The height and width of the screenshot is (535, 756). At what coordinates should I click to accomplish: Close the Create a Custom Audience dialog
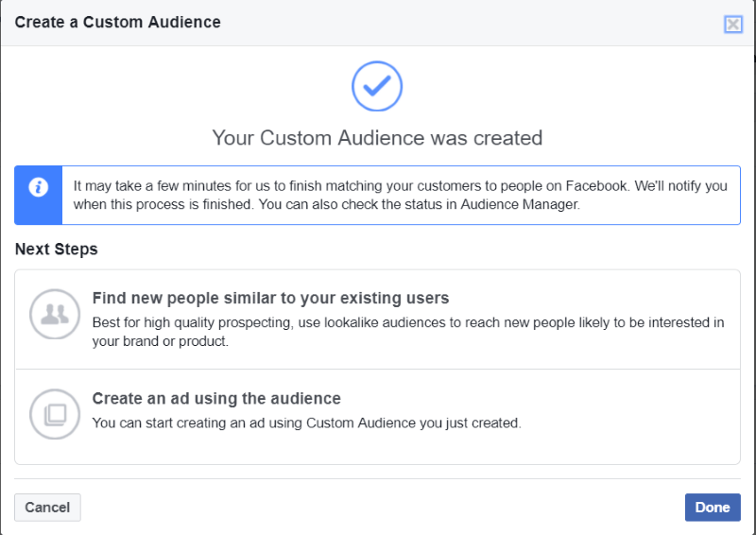click(x=733, y=24)
